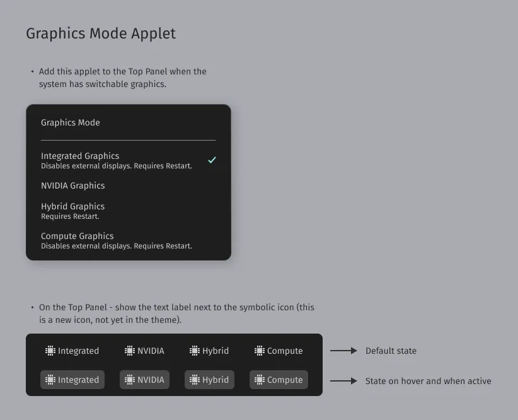Click the arrow pointing to Default state
This screenshot has width=518, height=420.
click(343, 351)
